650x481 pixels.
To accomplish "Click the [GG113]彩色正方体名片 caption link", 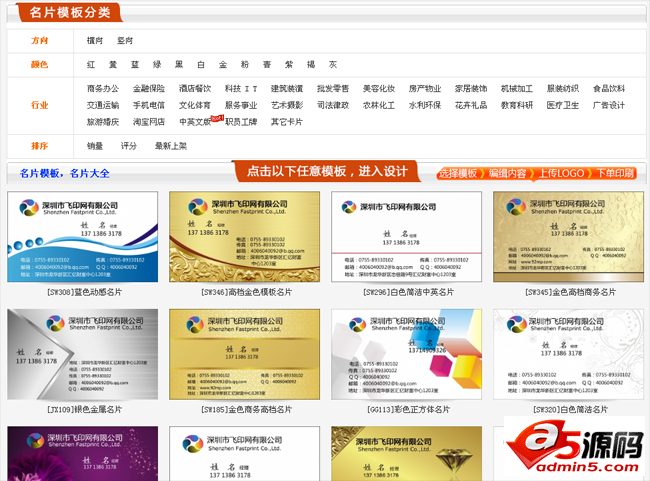I will [408, 410].
